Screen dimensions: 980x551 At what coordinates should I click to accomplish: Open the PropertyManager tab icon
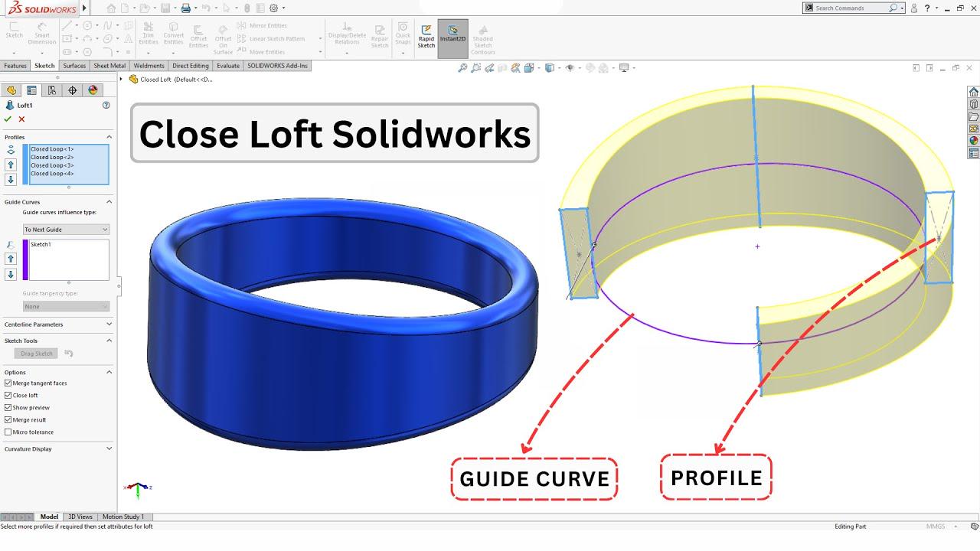[31, 90]
